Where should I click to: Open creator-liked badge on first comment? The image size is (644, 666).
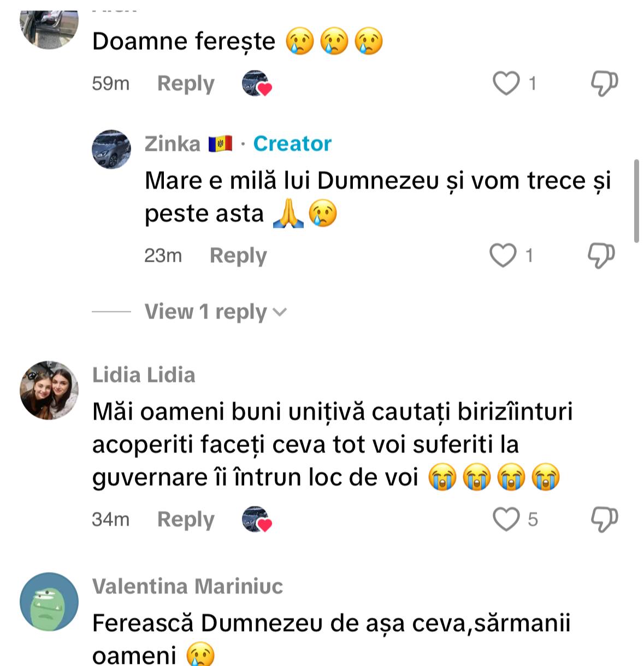257,84
